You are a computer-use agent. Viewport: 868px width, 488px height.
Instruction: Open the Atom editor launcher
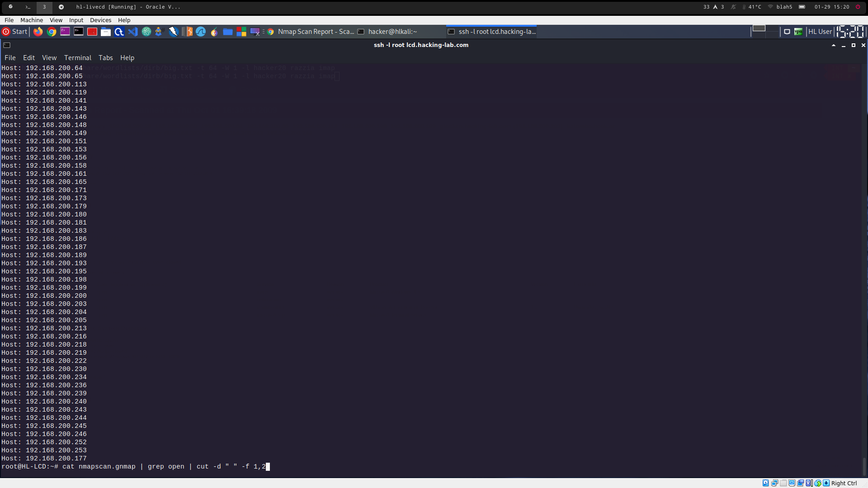coord(146,32)
